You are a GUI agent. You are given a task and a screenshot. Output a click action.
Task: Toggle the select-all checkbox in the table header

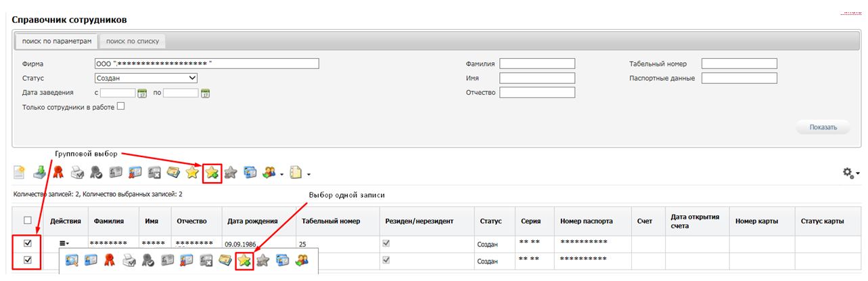27,220
